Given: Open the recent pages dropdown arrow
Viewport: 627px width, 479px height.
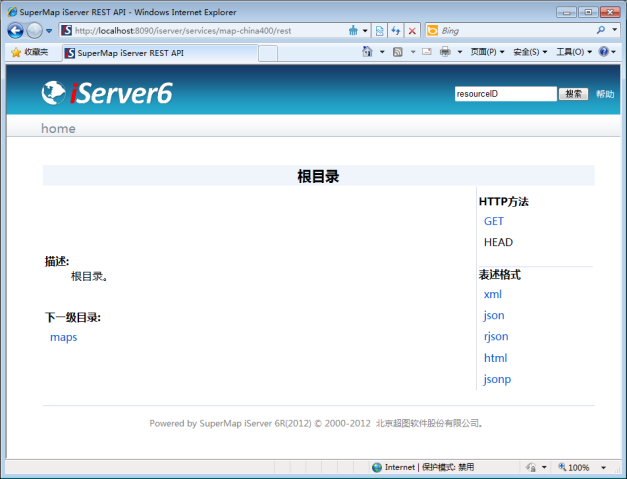Looking at the screenshot, I should coord(49,31).
